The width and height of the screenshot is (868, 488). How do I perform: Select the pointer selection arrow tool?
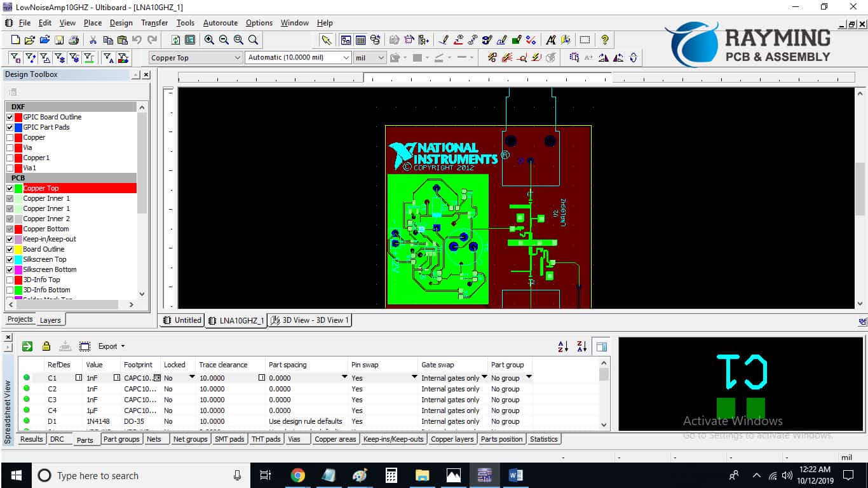(326, 39)
